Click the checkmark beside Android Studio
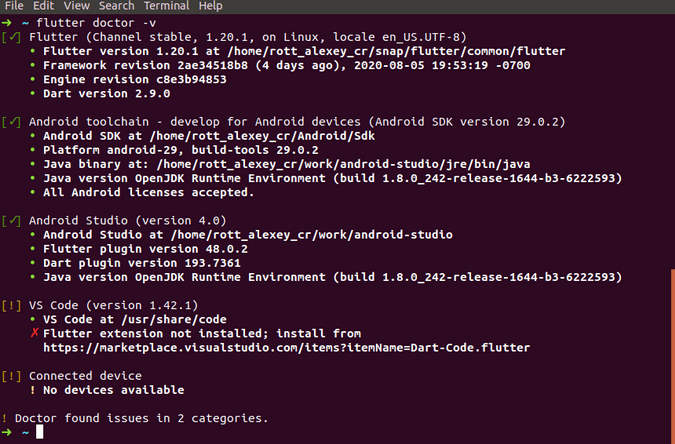The image size is (675, 444). 11,221
